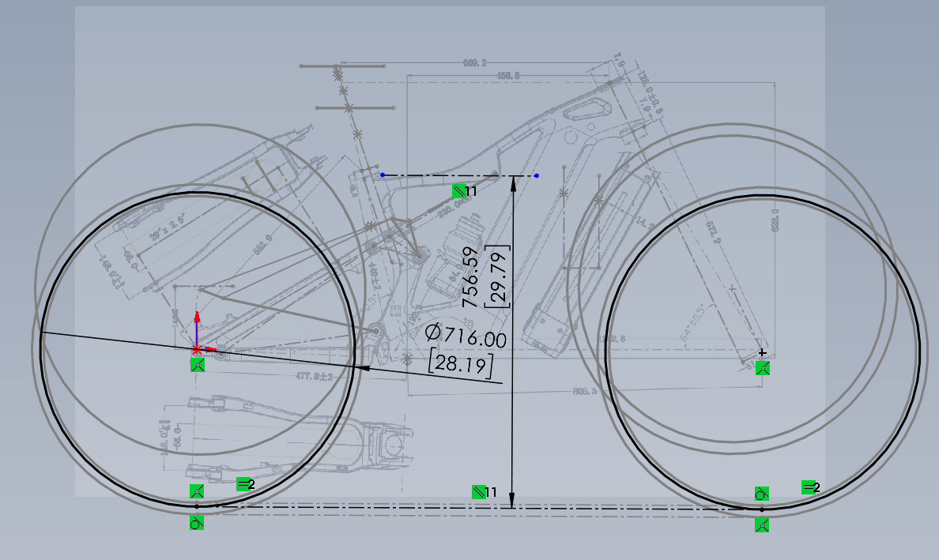Select right blue endpoint of top centerline
939x560 pixels.
537,175
